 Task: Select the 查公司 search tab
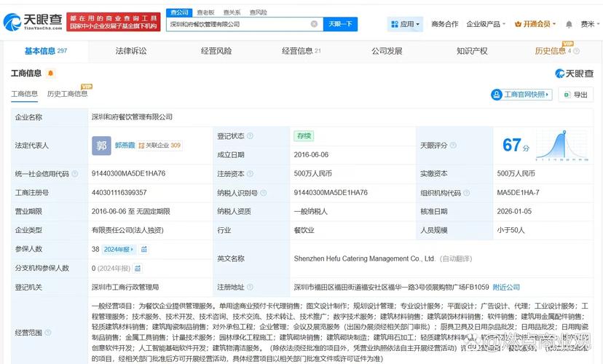(x=179, y=12)
